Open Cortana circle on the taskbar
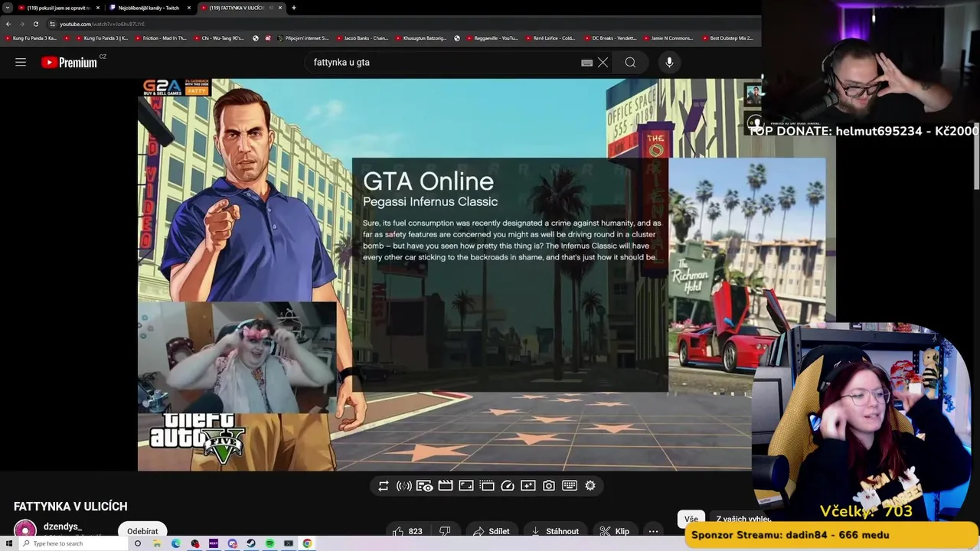The height and width of the screenshot is (551, 980). click(138, 543)
